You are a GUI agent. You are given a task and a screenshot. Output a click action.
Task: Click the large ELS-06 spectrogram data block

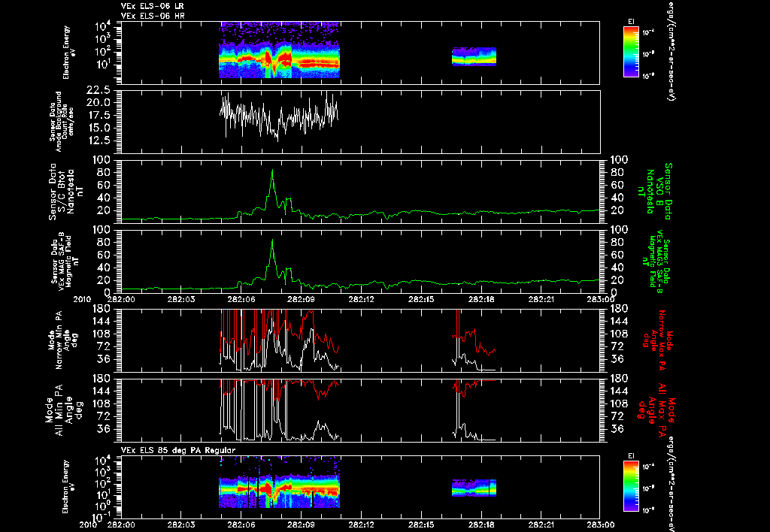pyautogui.click(x=279, y=50)
